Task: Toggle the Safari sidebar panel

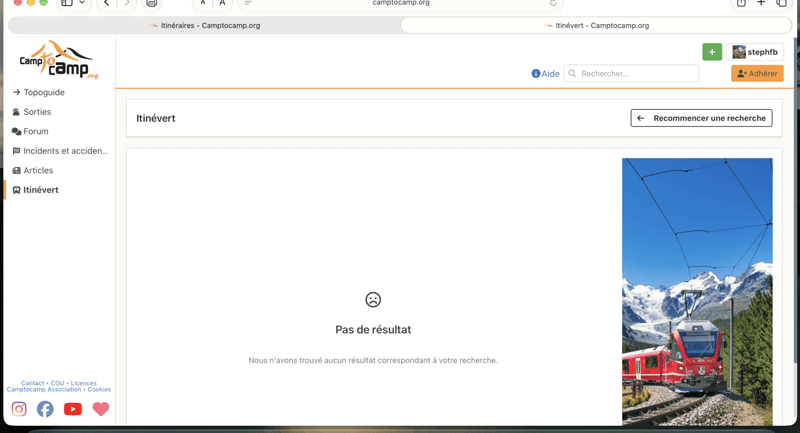Action: pyautogui.click(x=67, y=3)
